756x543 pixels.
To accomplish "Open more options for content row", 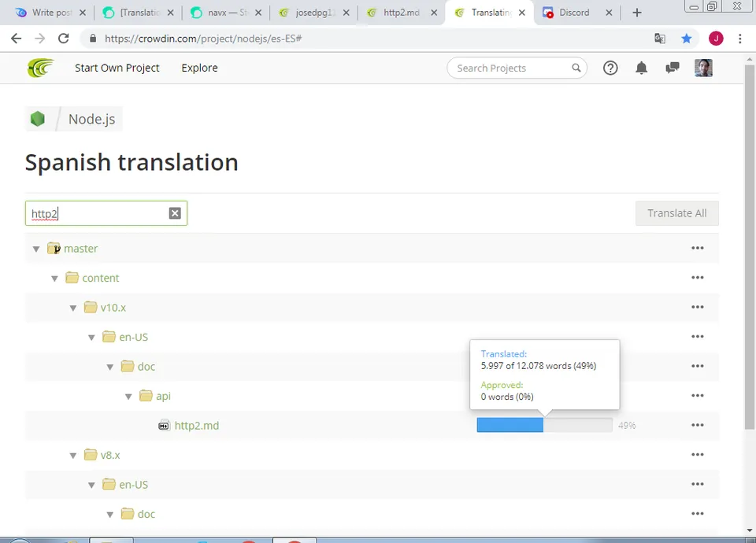I will [697, 277].
